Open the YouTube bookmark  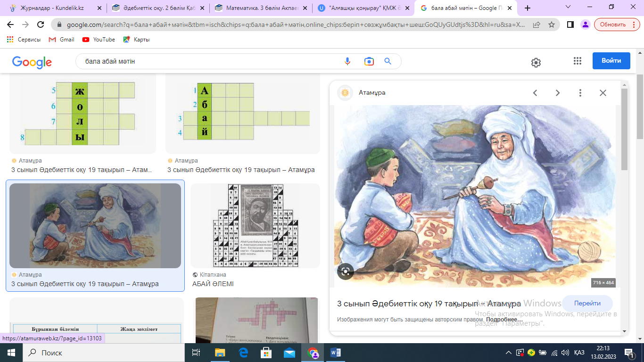99,40
